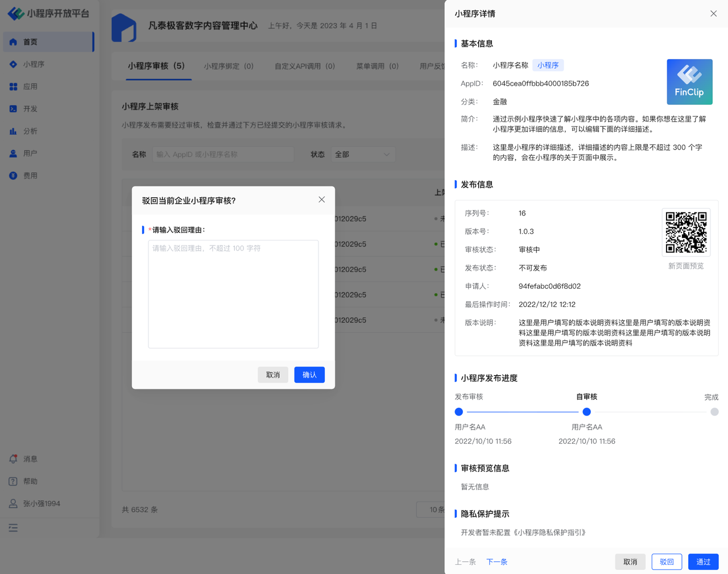Close the rejection dialog with X
The width and height of the screenshot is (728, 574).
pyautogui.click(x=321, y=199)
